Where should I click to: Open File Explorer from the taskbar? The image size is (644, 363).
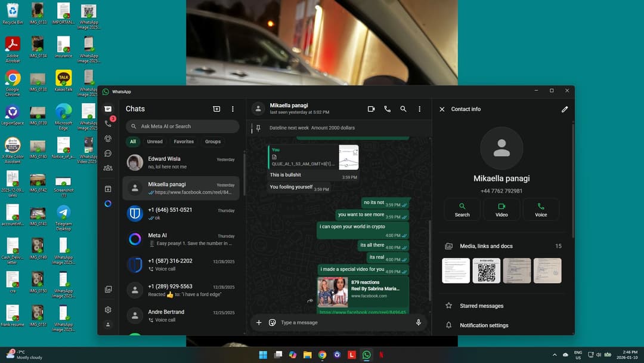(x=307, y=355)
